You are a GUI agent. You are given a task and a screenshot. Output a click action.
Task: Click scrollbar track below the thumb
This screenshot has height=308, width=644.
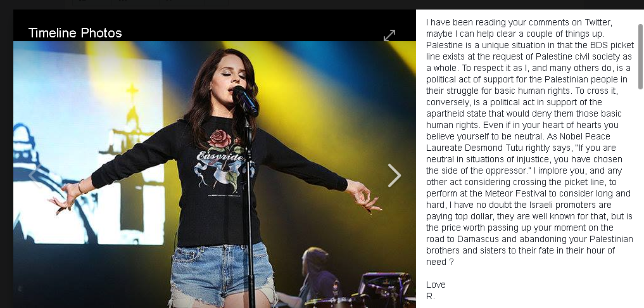pos(640,197)
